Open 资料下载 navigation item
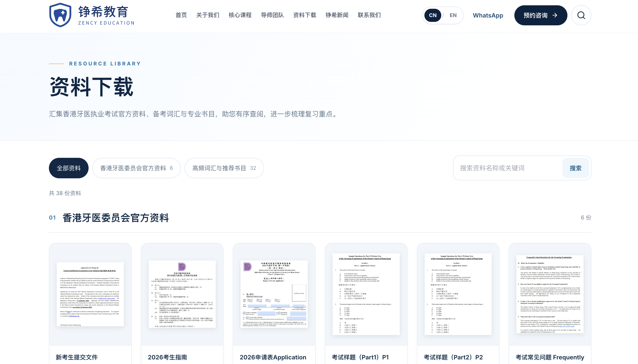This screenshot has height=364, width=638. 305,15
